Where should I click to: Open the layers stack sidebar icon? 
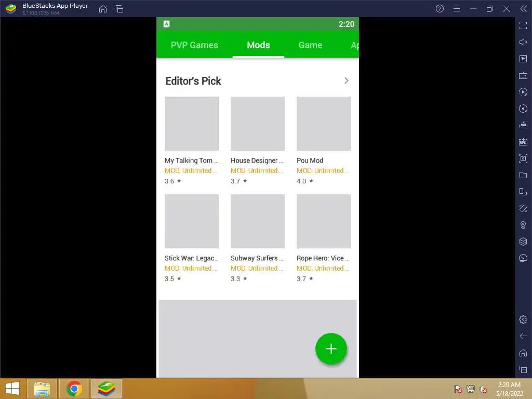click(x=523, y=242)
